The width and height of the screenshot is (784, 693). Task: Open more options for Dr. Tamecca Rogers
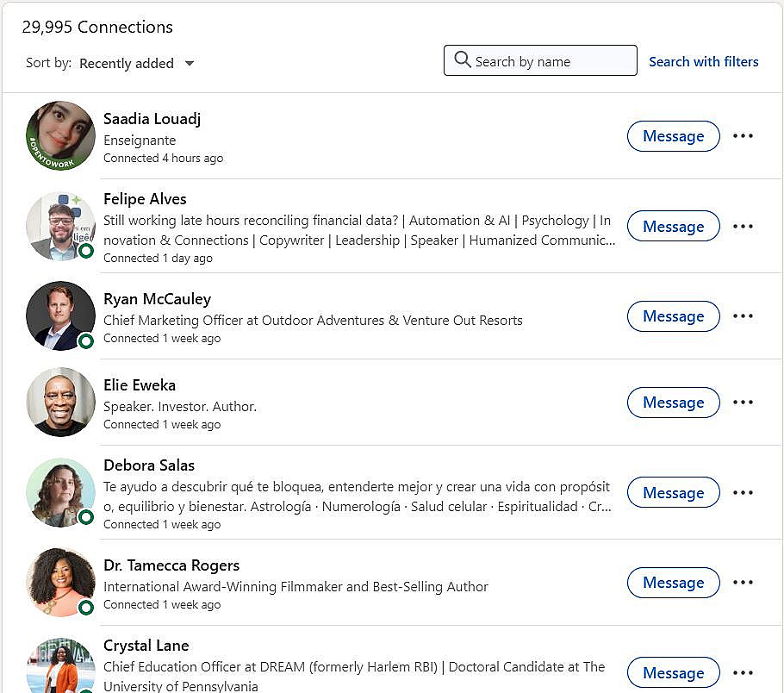pyautogui.click(x=743, y=583)
